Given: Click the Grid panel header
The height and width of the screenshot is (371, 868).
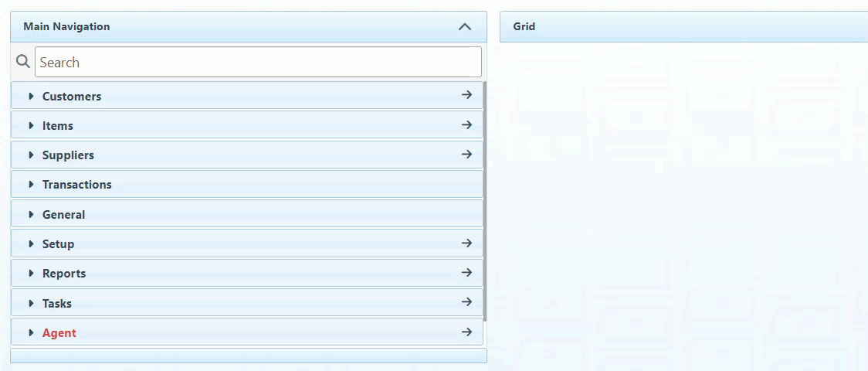Looking at the screenshot, I should [683, 26].
